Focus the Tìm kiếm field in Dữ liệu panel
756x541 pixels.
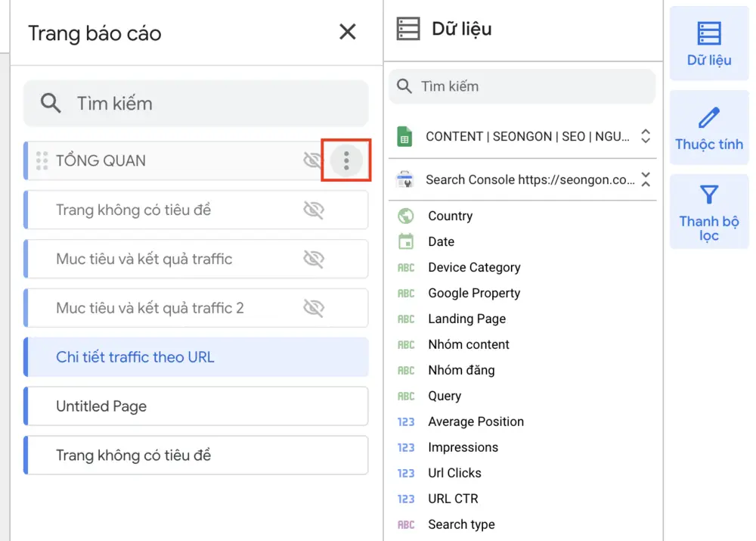coord(522,86)
